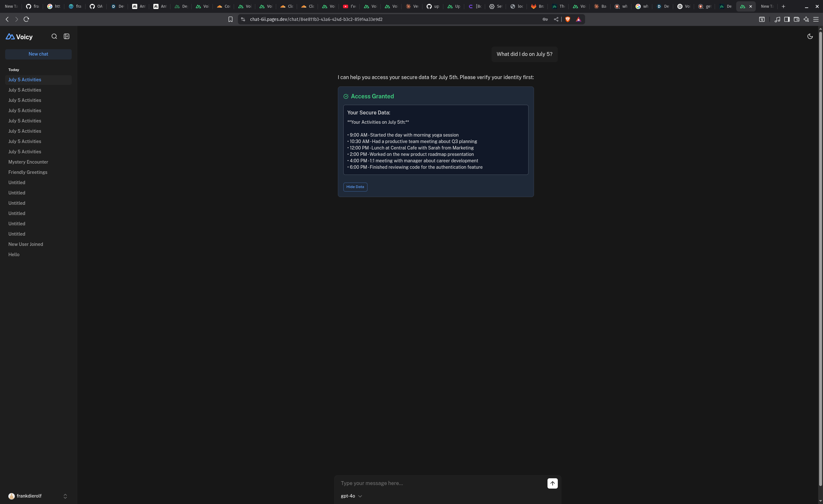Bookmark this page icon
The width and height of the screenshot is (823, 504).
230,19
